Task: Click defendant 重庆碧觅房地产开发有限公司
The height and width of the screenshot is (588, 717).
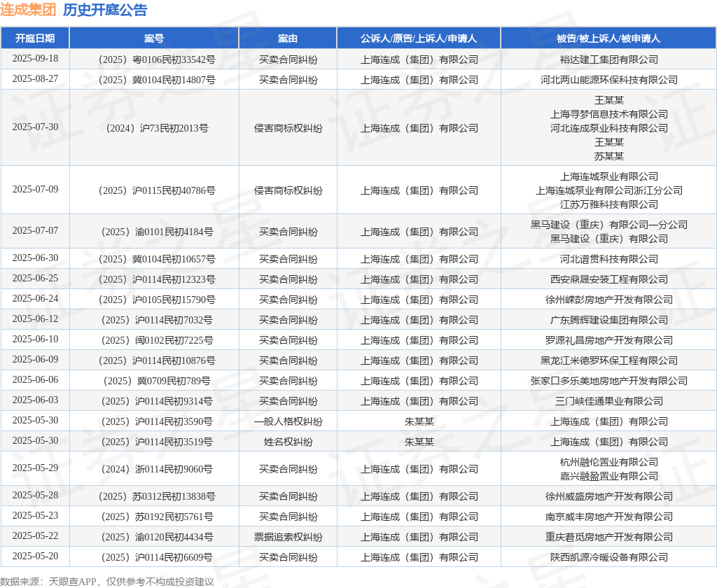Action: point(608,537)
